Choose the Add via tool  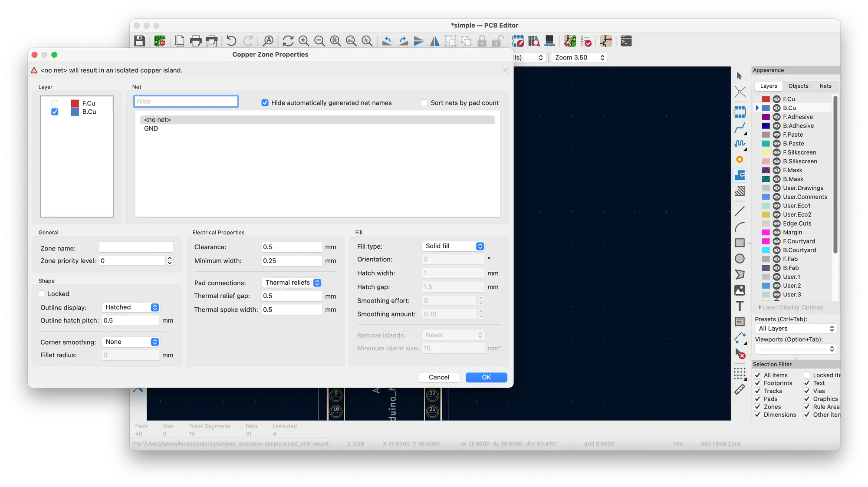pyautogui.click(x=740, y=159)
